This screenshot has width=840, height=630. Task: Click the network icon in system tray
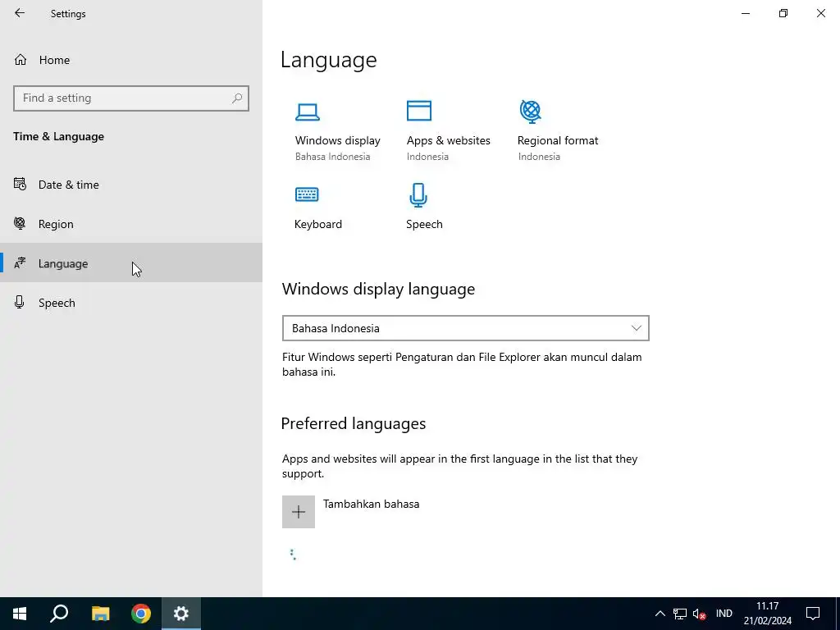[680, 614]
